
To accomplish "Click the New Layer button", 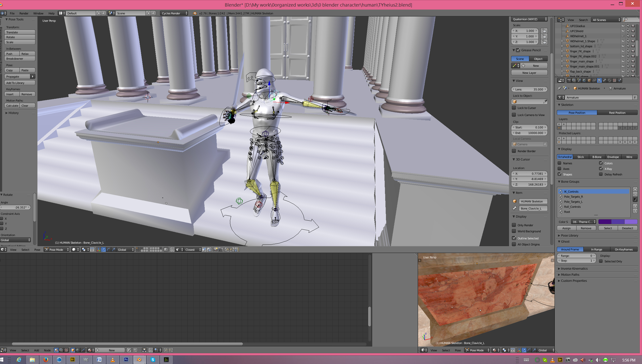I will tap(529, 73).
